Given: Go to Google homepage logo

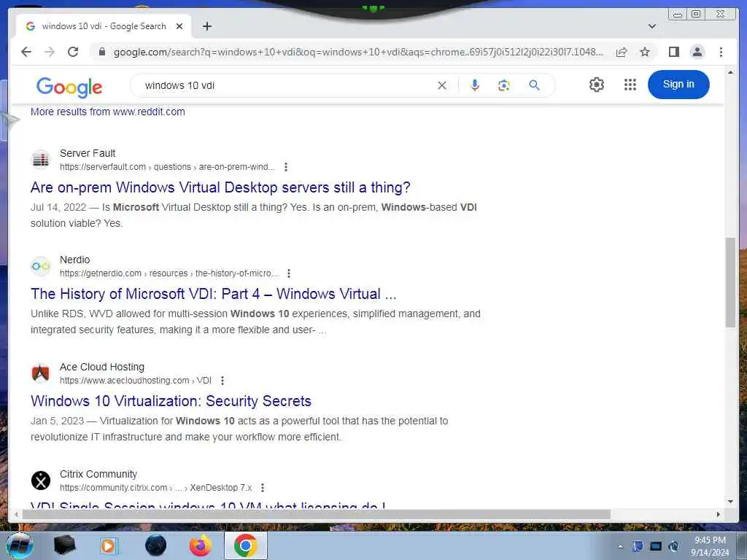Looking at the screenshot, I should (x=69, y=87).
